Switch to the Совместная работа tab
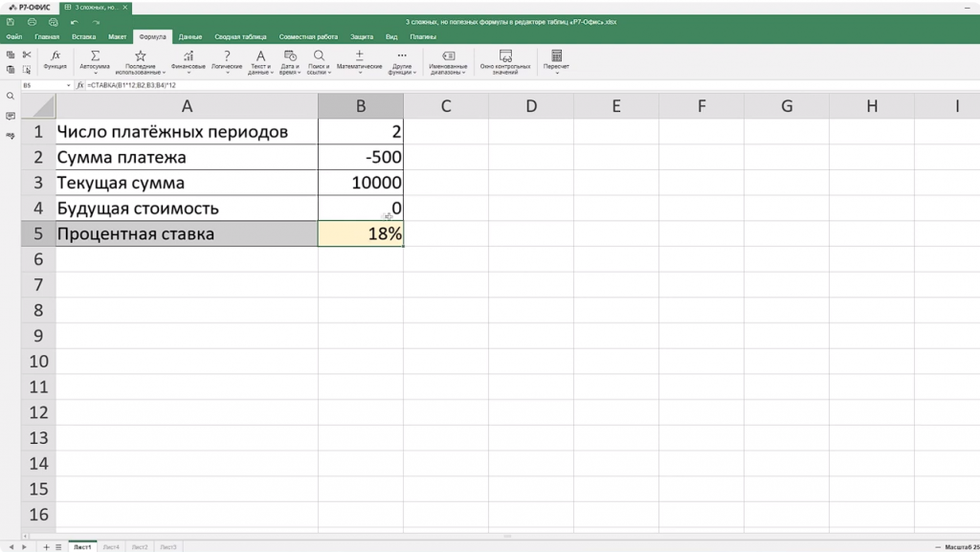Screen dimensions: 980x552 (308, 37)
